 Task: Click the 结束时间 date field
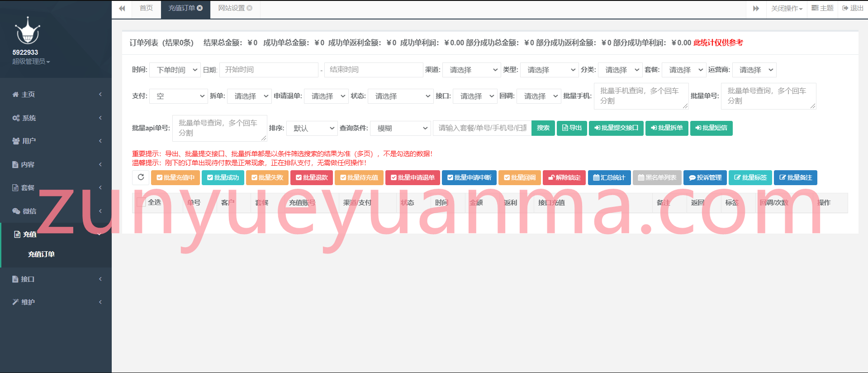click(374, 70)
